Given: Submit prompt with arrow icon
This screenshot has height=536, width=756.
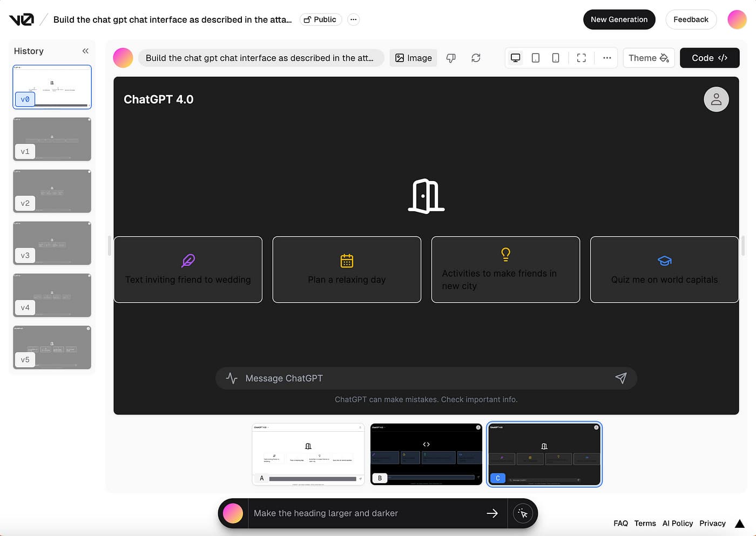Looking at the screenshot, I should click(x=492, y=513).
